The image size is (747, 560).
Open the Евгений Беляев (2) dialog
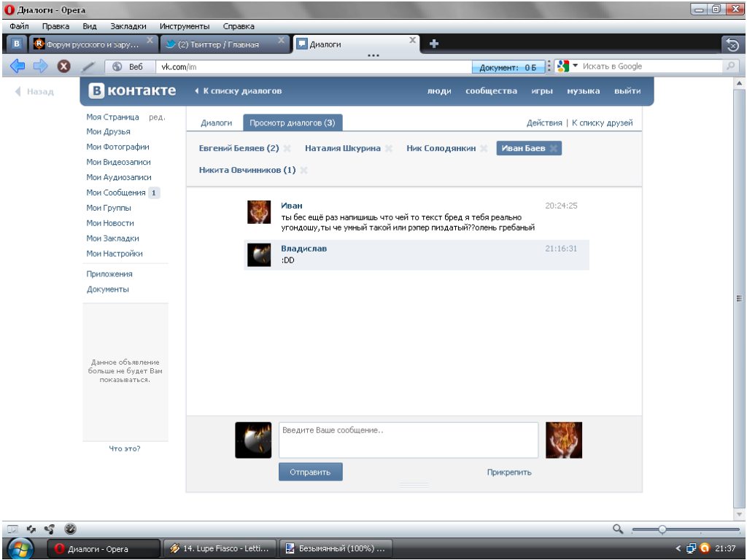pos(239,148)
